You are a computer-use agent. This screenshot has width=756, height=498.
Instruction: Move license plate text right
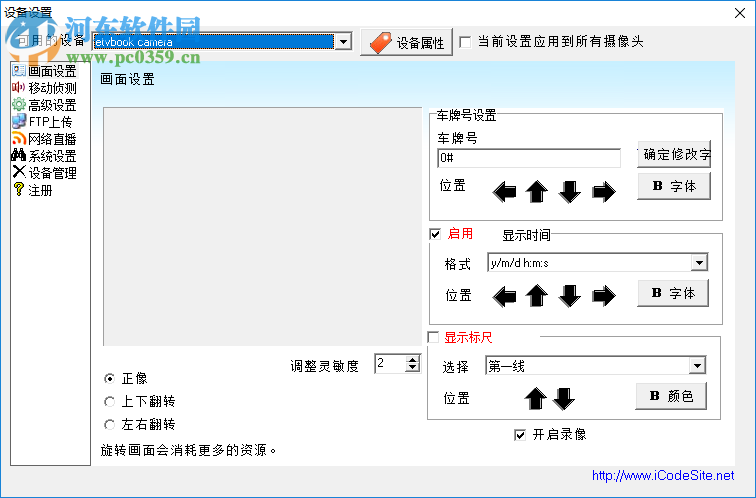pyautogui.click(x=604, y=192)
